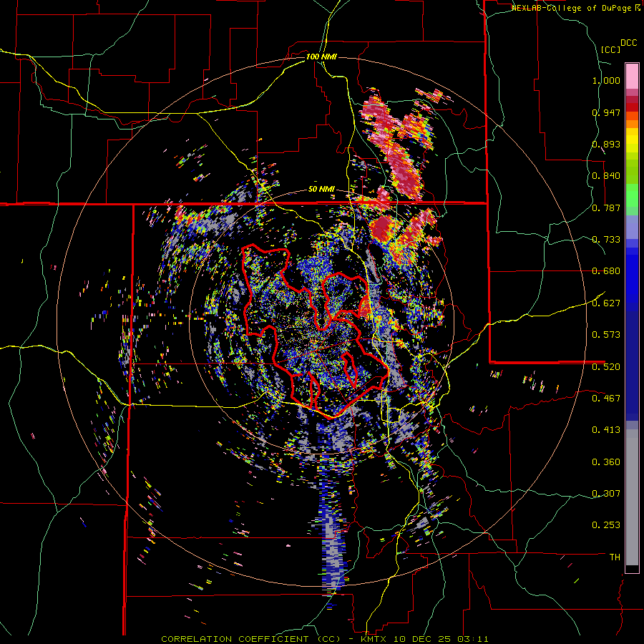Screen dimensions: 644x644
Task: Select the 1.000 legend value
Action: pos(606,80)
